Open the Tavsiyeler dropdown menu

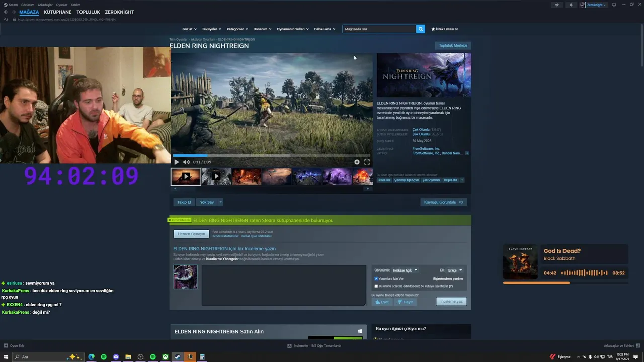pos(211,29)
